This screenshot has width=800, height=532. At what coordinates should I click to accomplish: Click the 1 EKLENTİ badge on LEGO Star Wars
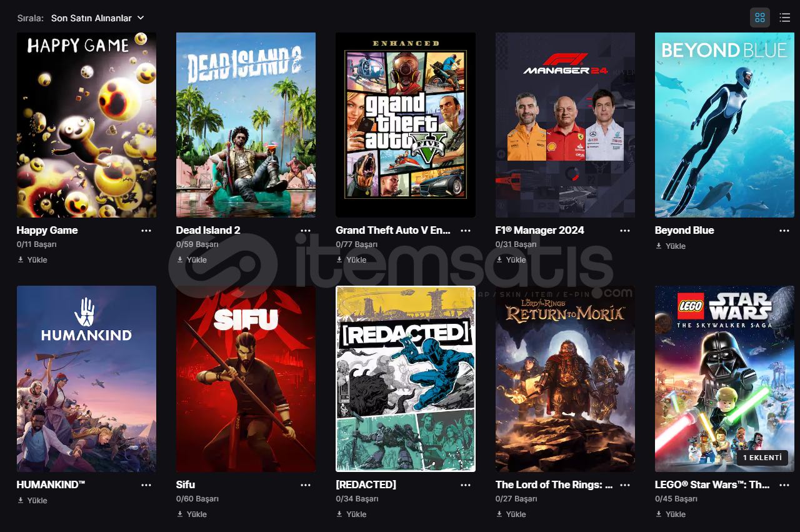click(x=762, y=458)
